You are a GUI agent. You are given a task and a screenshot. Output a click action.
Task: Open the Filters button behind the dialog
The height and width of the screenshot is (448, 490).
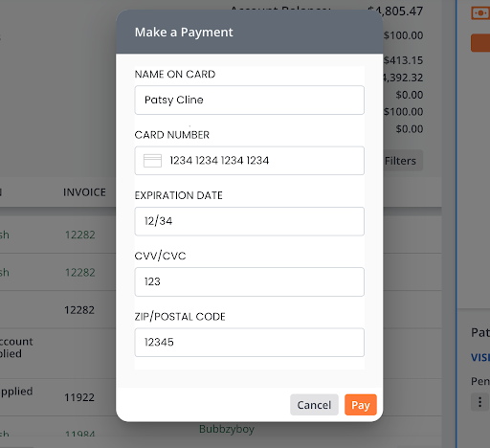pyautogui.click(x=403, y=161)
